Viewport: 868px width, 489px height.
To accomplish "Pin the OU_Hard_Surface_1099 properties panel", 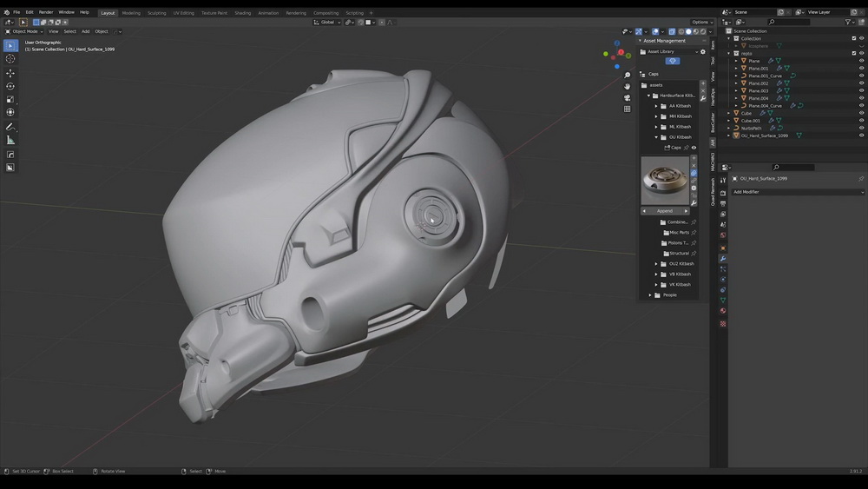I will (x=861, y=179).
